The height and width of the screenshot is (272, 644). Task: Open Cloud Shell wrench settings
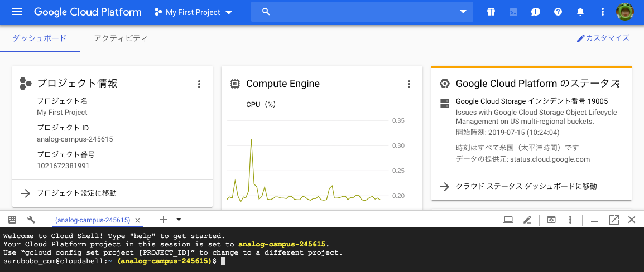(x=31, y=220)
